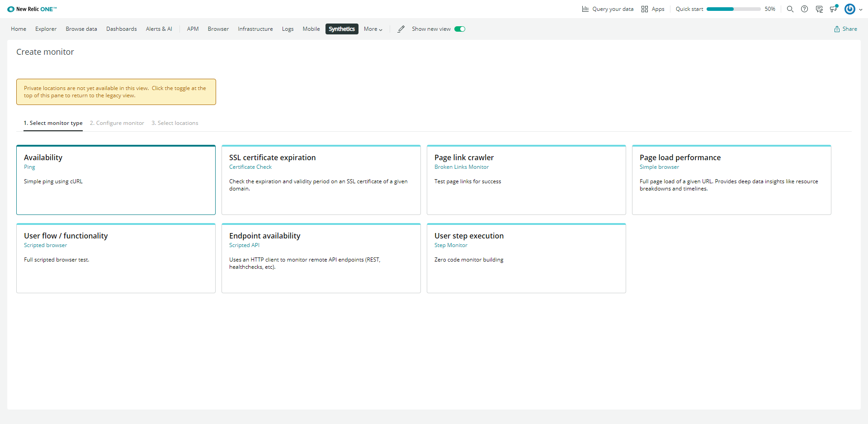Open the Mobile section
The image size is (868, 424).
(311, 29)
